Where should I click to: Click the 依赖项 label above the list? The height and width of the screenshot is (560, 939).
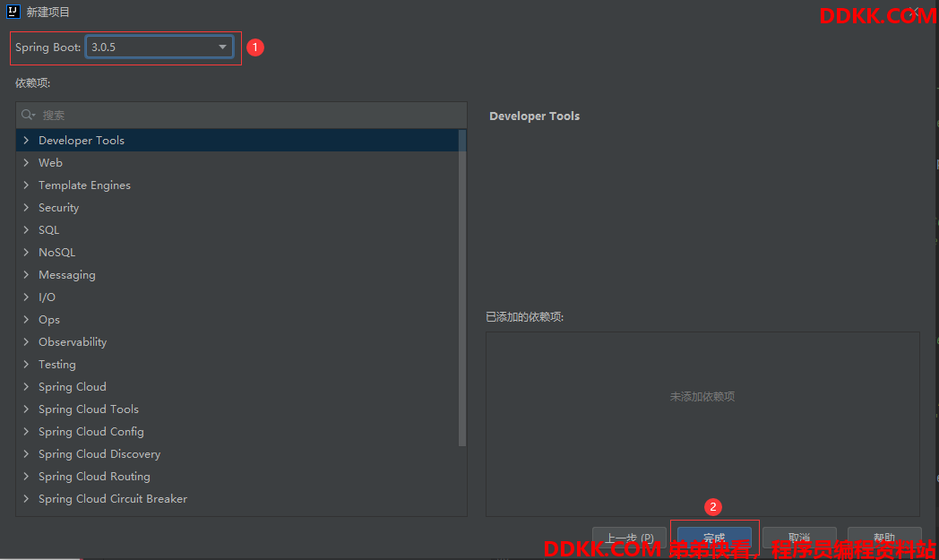(32, 83)
